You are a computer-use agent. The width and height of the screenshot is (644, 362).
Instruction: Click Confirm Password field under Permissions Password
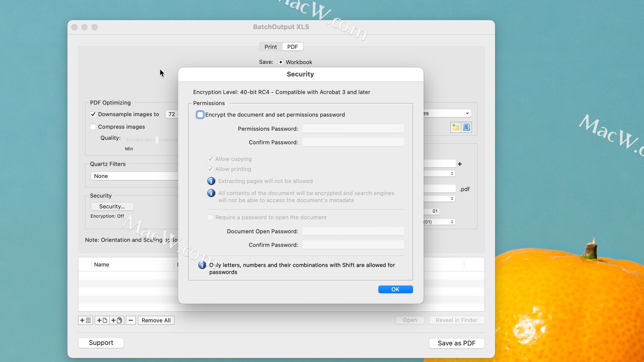353,142
